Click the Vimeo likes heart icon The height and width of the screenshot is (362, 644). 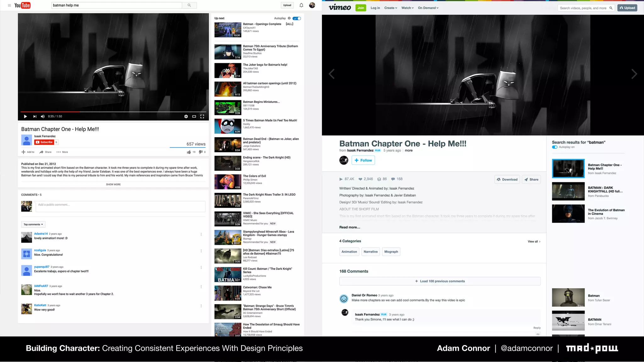point(360,179)
